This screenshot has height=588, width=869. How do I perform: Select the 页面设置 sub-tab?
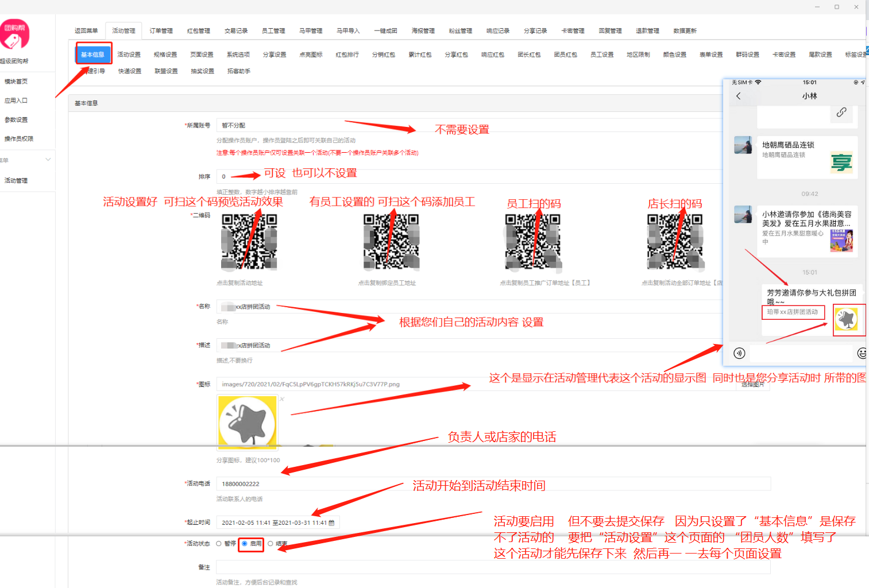tap(202, 55)
